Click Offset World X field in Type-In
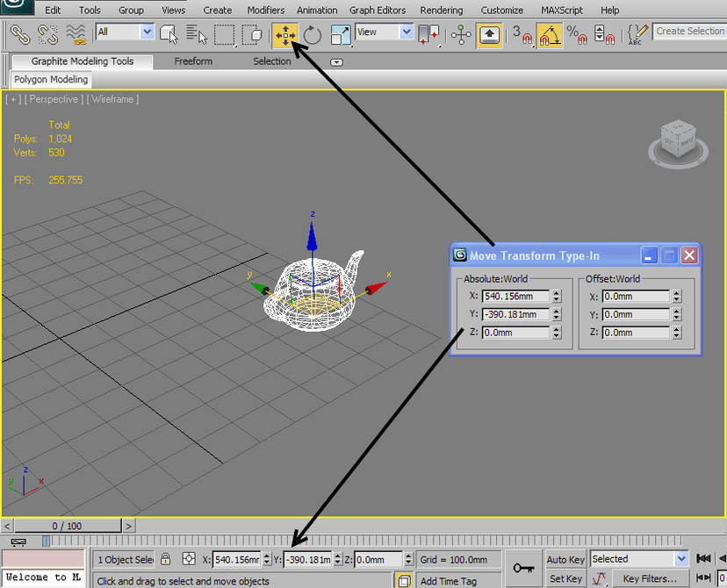The width and height of the screenshot is (727, 588). [x=636, y=296]
